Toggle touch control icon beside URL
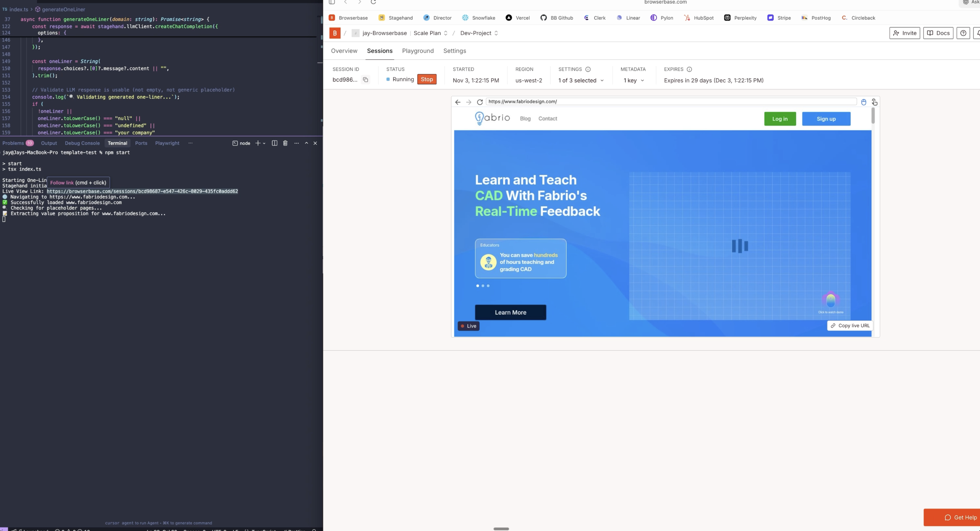The image size is (980, 531). (x=874, y=102)
